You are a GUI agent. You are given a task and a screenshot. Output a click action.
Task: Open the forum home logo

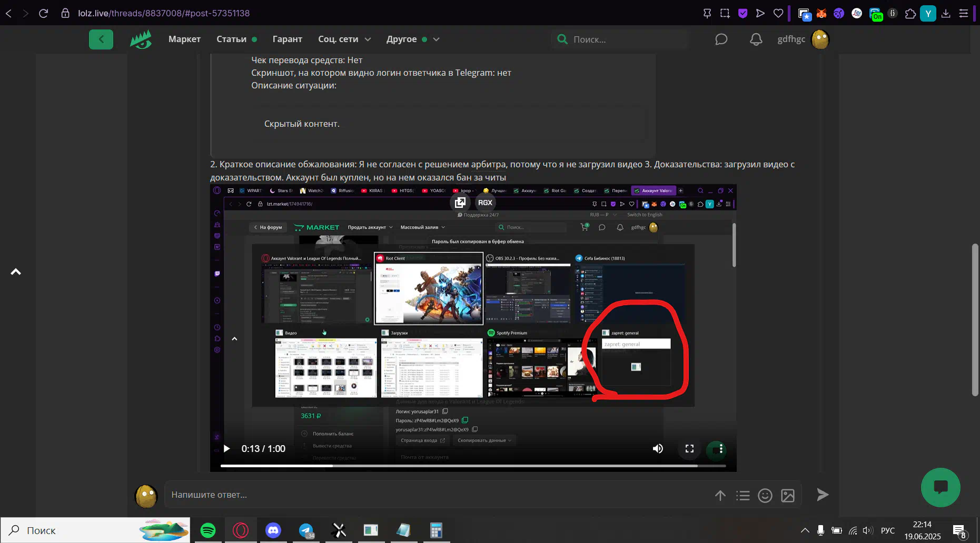141,39
